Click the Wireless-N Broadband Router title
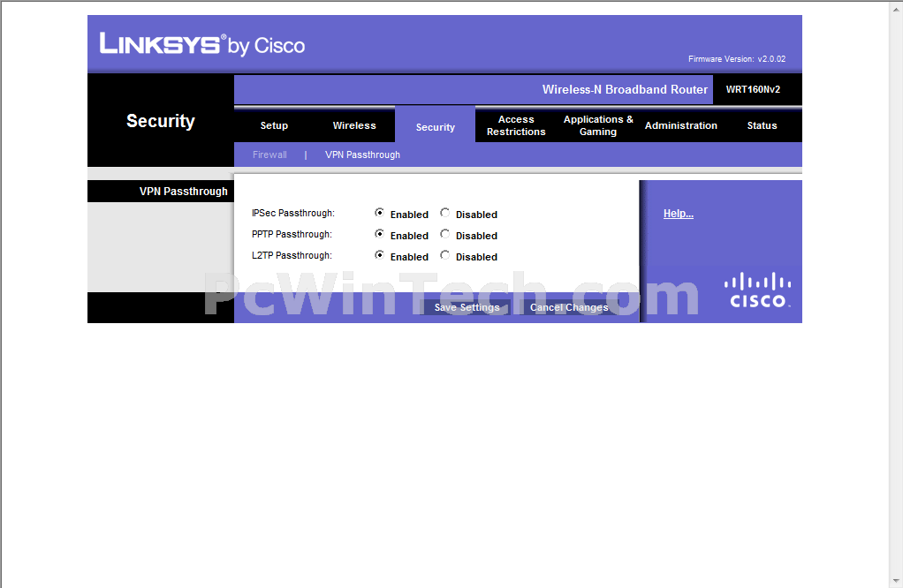The image size is (903, 588). [x=625, y=89]
